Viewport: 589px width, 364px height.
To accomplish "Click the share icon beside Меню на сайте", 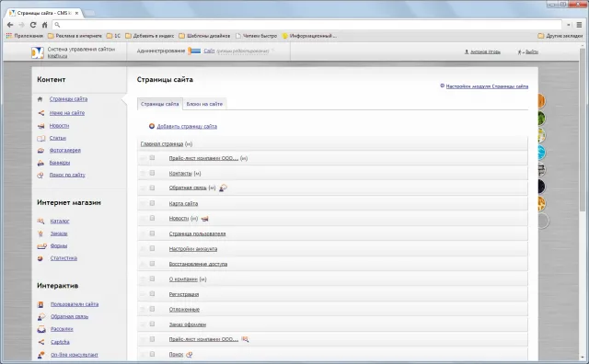I will (40, 113).
